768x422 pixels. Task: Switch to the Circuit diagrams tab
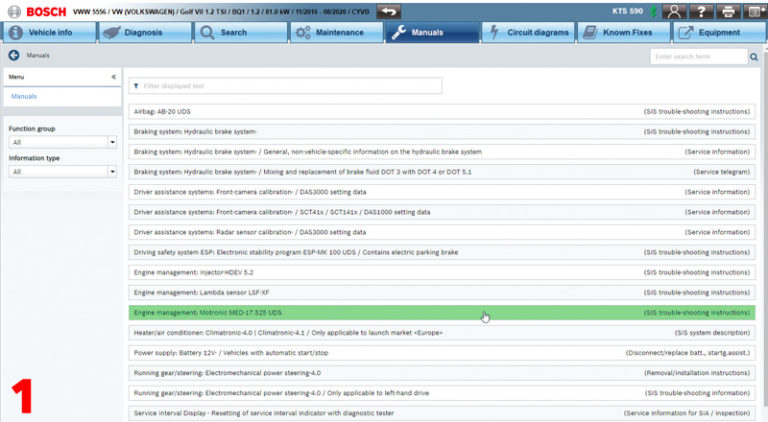click(525, 32)
